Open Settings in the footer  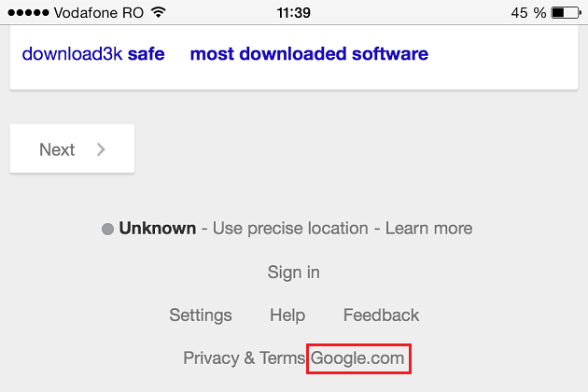tap(201, 315)
